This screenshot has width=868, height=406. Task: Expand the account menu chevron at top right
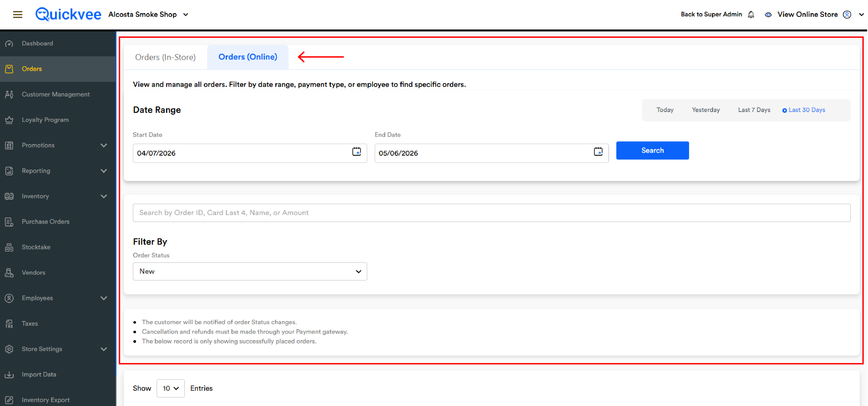861,14
